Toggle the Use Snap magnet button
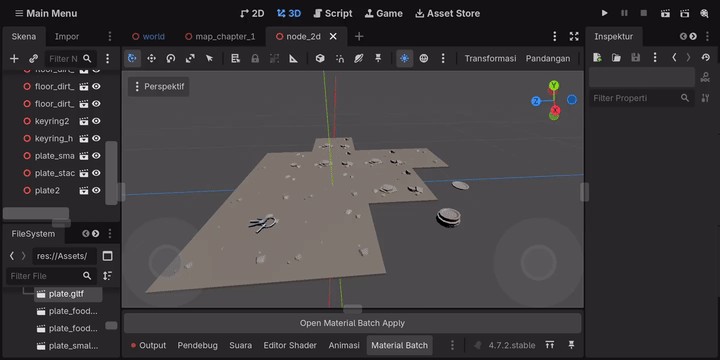The height and width of the screenshot is (360, 720). 339,58
